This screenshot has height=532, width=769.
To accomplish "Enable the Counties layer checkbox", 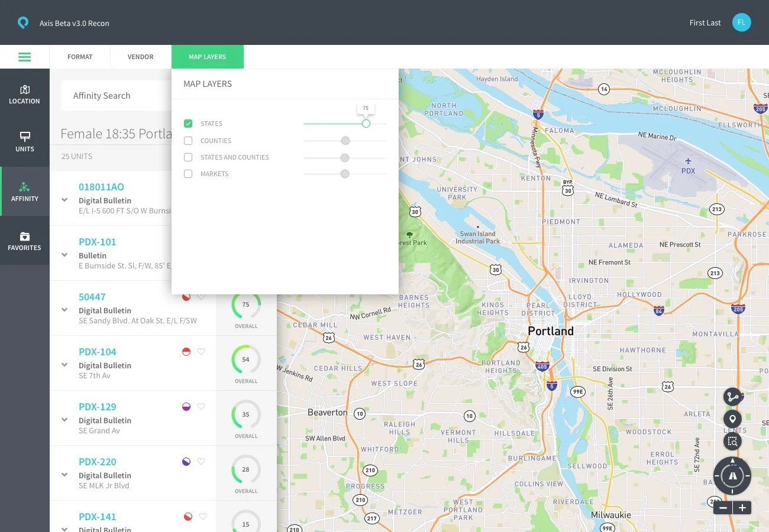I will [188, 141].
